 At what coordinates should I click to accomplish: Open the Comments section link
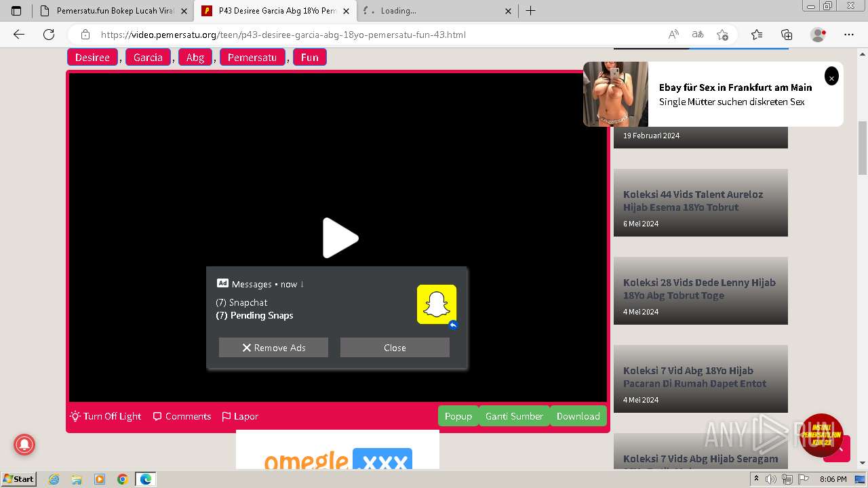182,416
